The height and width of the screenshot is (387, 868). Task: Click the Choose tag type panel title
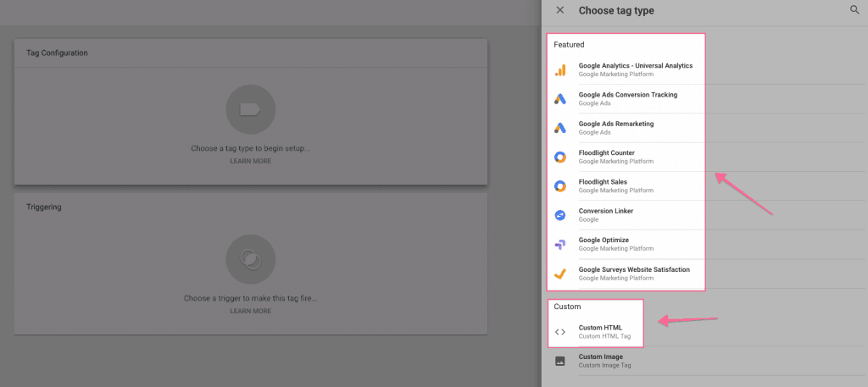tap(616, 10)
